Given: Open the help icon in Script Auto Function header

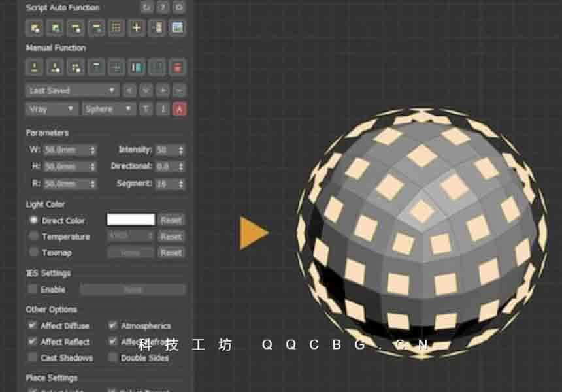Looking at the screenshot, I should pyautogui.click(x=163, y=7).
